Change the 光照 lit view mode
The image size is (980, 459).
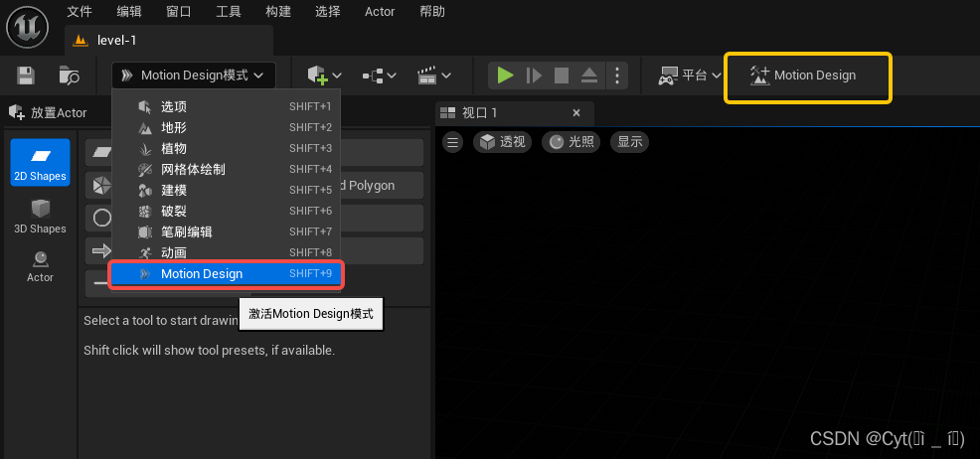(572, 142)
